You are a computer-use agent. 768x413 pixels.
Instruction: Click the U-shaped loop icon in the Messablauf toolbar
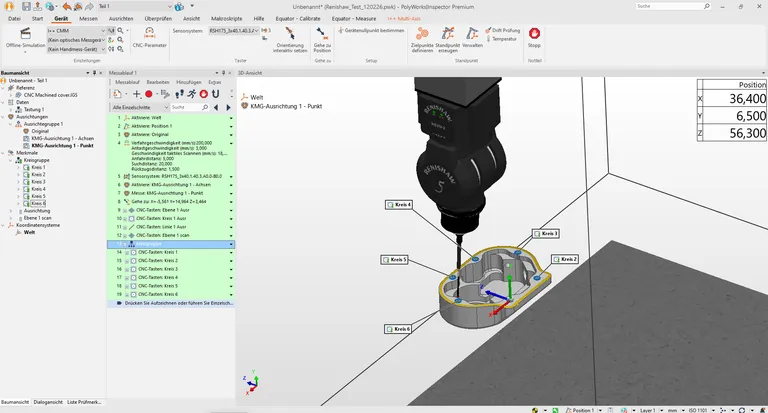[216, 94]
